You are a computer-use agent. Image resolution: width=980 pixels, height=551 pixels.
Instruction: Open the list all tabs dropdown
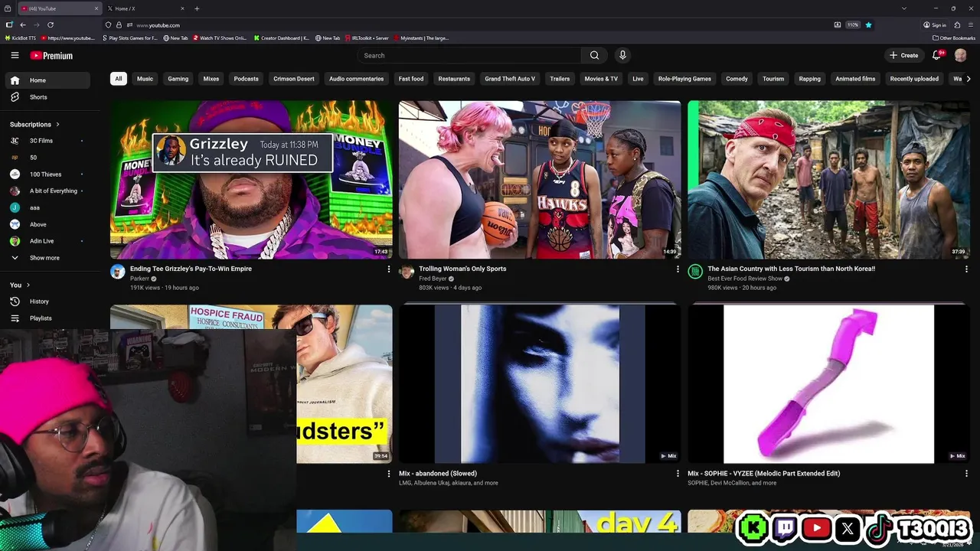pos(904,8)
